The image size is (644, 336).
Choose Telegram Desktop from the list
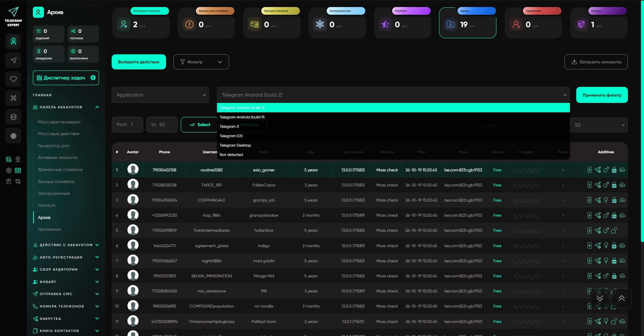235,145
